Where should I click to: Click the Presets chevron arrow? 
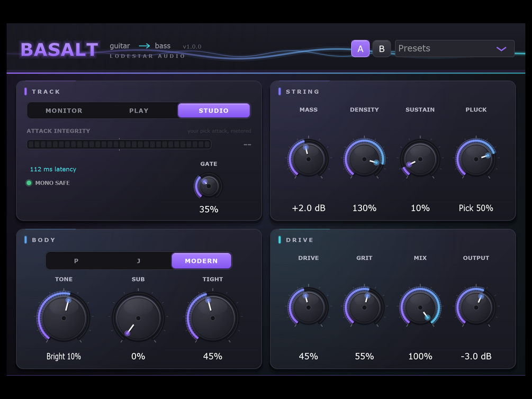click(x=501, y=49)
